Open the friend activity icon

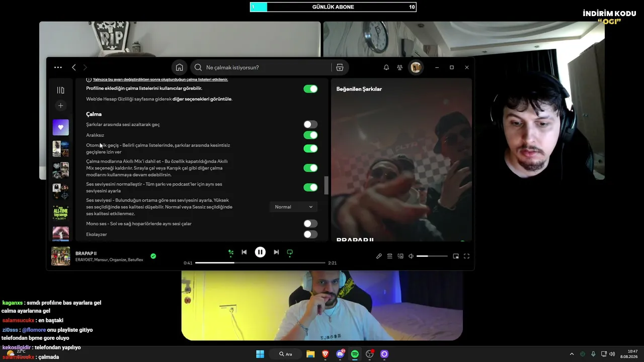click(x=399, y=67)
